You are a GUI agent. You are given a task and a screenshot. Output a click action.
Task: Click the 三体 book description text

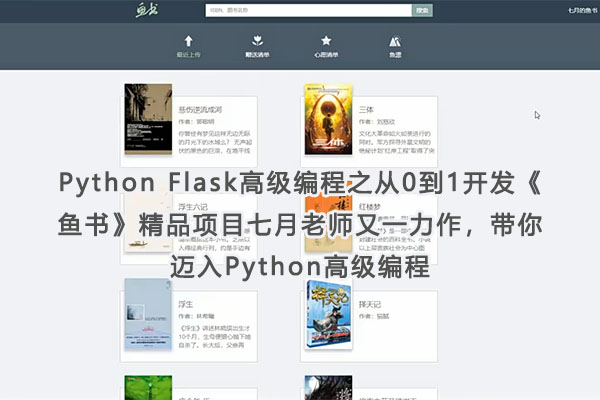pos(396,142)
